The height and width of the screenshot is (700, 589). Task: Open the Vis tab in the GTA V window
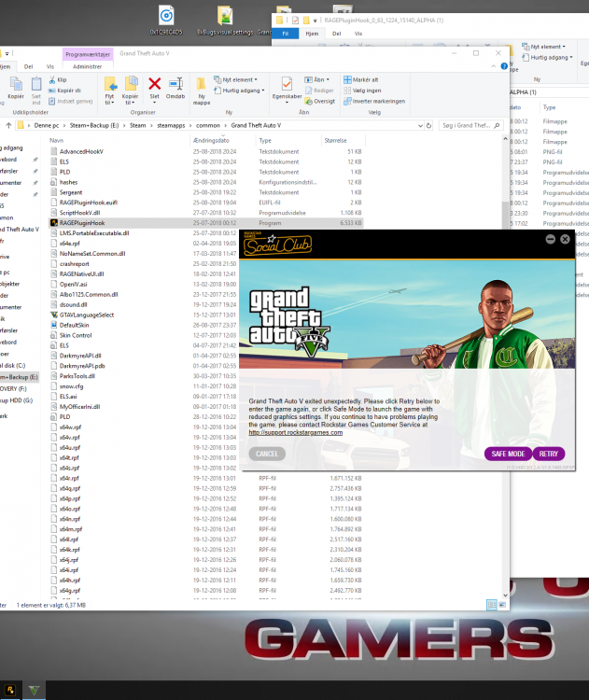click(x=50, y=66)
